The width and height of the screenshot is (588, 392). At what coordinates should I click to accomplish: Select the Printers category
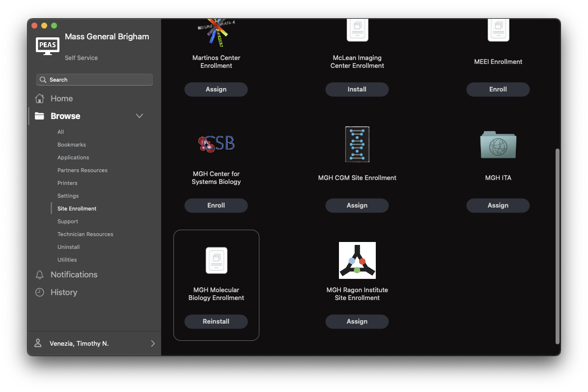click(x=67, y=183)
